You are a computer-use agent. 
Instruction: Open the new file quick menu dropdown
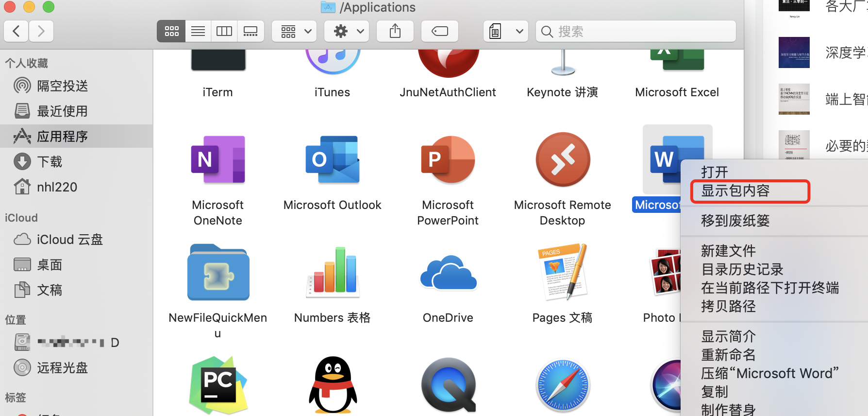tap(506, 32)
